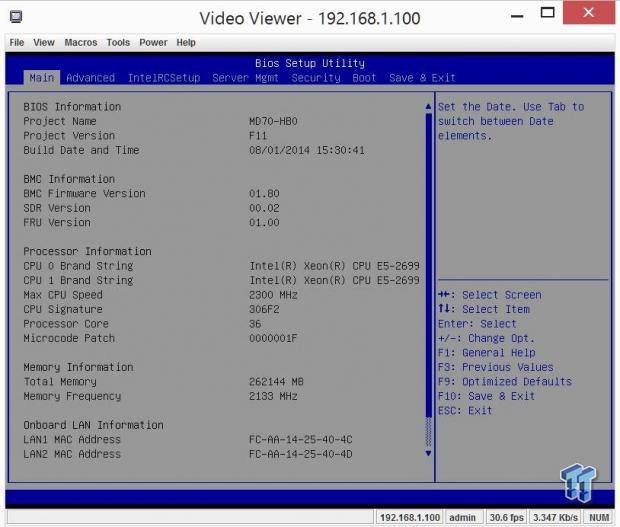The width and height of the screenshot is (620, 527).
Task: Click the Project Name value MD70-HB0
Action: pyautogui.click(x=273, y=121)
